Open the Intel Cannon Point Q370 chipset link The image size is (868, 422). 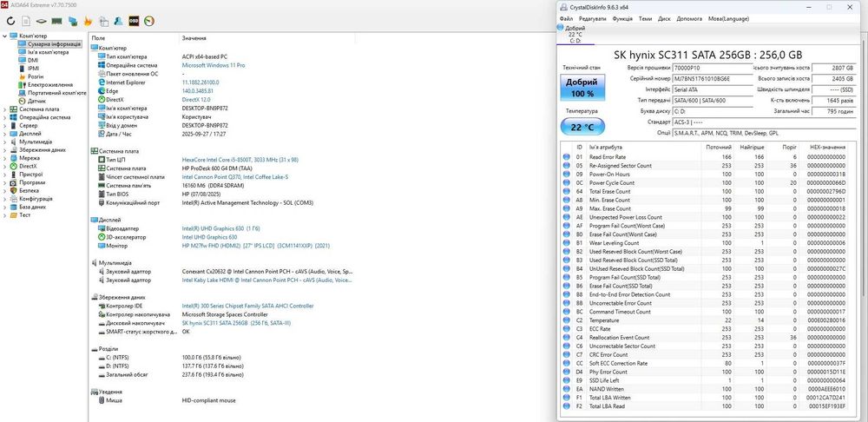coord(235,176)
